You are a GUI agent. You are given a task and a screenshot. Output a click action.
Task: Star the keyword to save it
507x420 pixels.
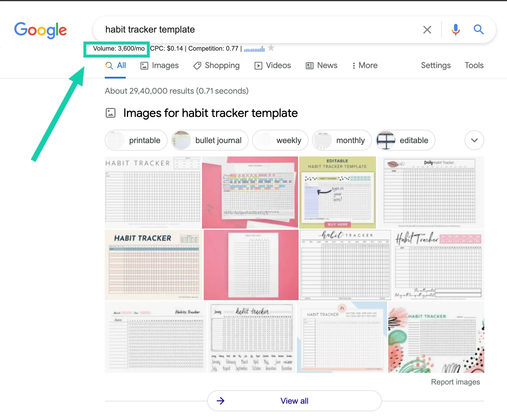(x=271, y=48)
